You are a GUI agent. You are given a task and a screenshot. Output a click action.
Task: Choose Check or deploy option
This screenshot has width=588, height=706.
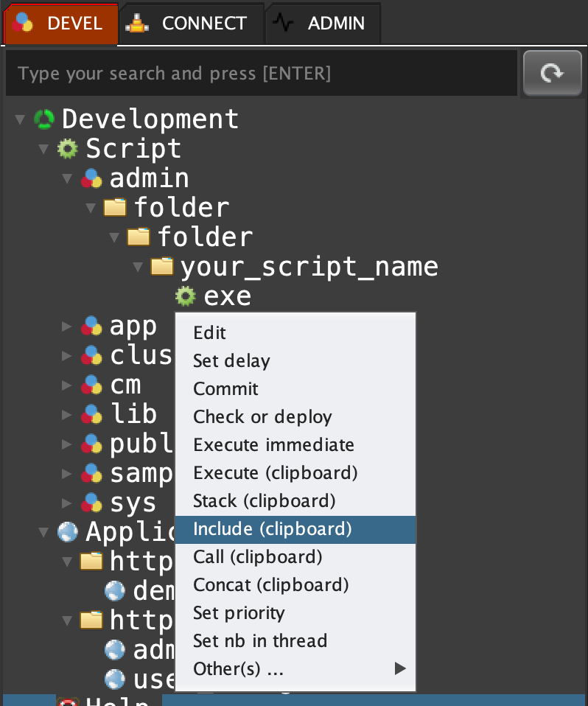click(262, 417)
